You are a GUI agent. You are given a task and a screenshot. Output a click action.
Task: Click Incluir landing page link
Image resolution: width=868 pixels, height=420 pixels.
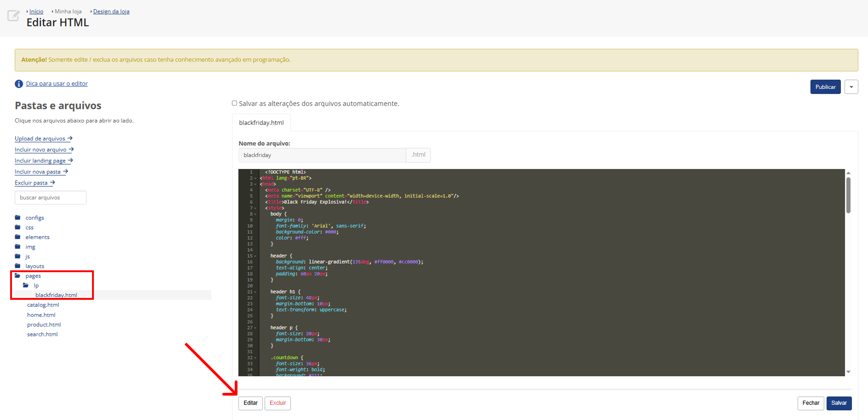44,161
